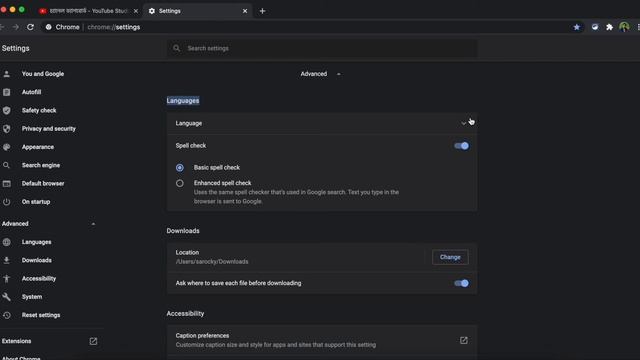This screenshot has width=640, height=360.
Task: Open About Chrome page
Action: pos(21,358)
